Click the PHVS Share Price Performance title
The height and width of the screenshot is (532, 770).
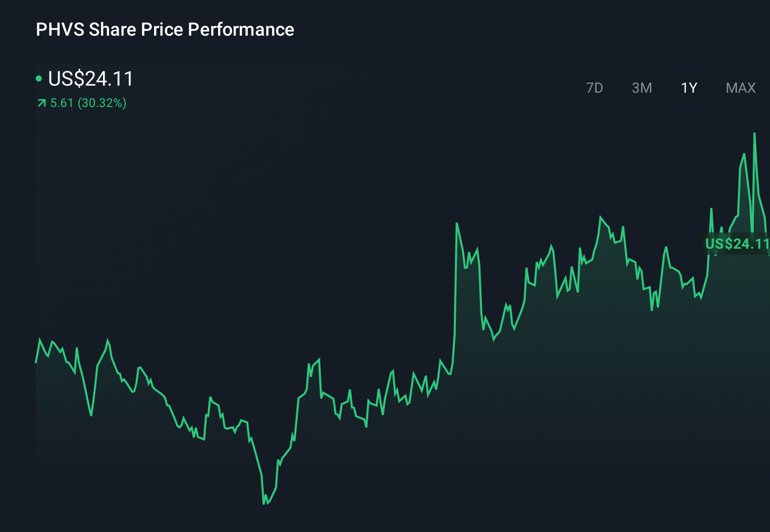[x=164, y=30]
